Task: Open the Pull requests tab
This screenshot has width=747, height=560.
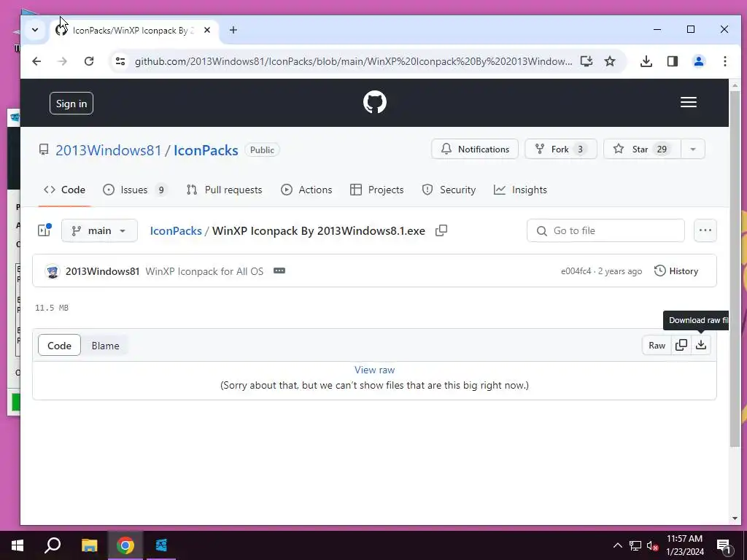Action: tap(224, 190)
